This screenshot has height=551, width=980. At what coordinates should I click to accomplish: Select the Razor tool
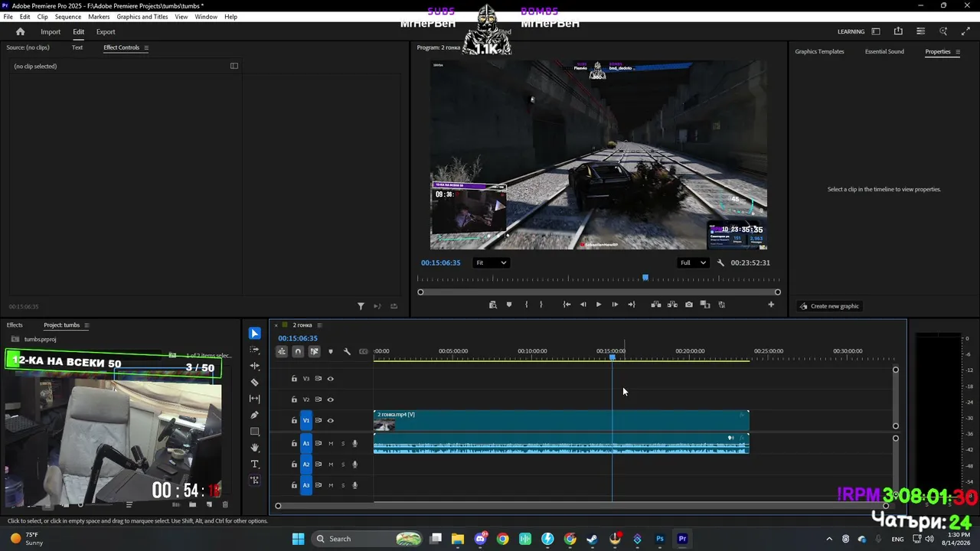pos(255,383)
